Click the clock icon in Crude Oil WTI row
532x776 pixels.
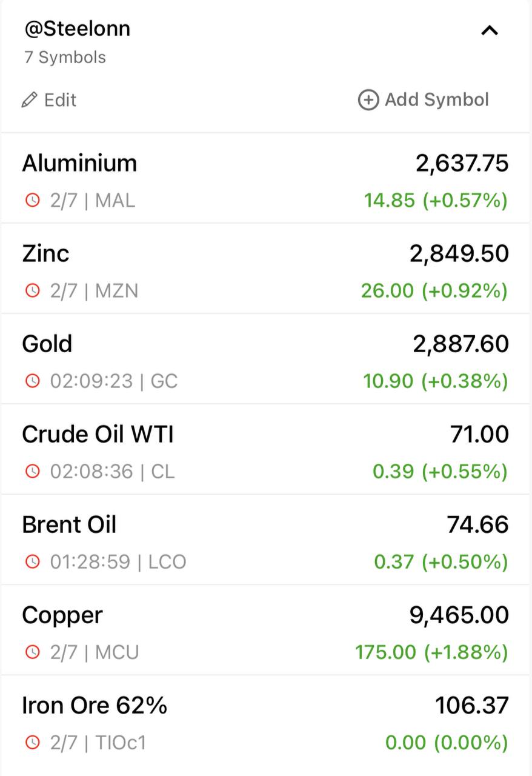(32, 471)
